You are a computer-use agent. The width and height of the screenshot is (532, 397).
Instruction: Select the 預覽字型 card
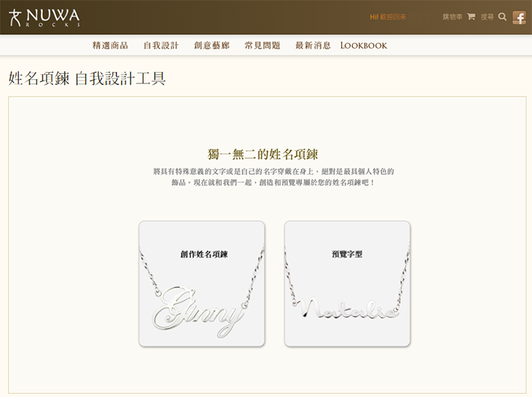click(x=347, y=284)
